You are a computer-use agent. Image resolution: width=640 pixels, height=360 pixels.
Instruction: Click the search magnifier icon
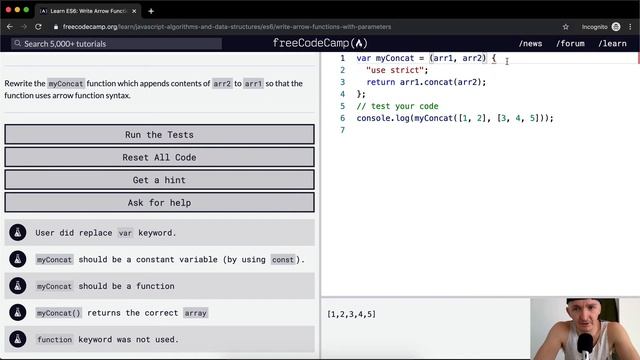[x=17, y=43]
